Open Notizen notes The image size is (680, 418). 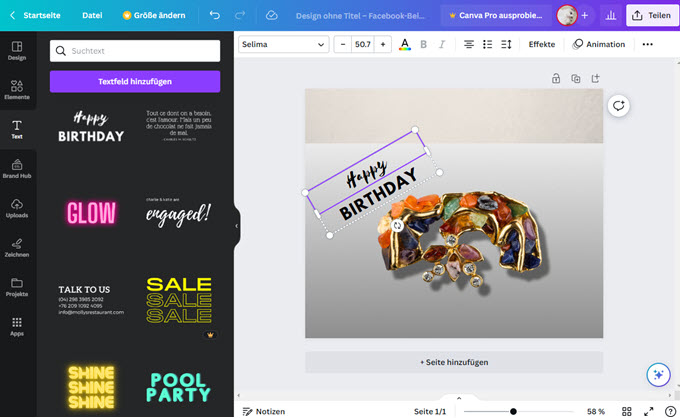pyautogui.click(x=264, y=411)
